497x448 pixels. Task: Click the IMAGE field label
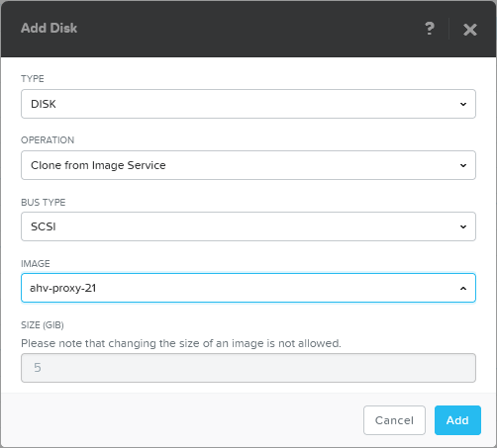pos(36,264)
